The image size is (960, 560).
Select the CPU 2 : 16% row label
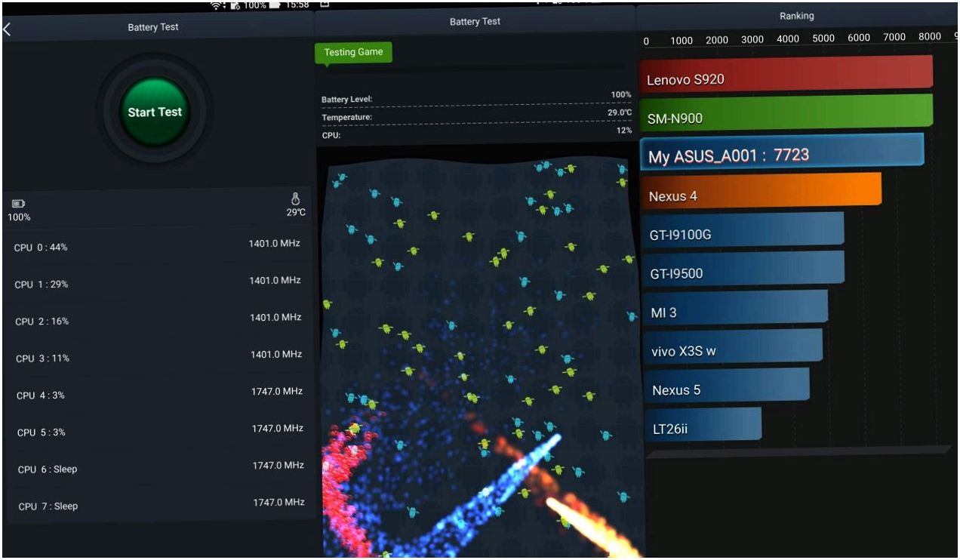(42, 322)
